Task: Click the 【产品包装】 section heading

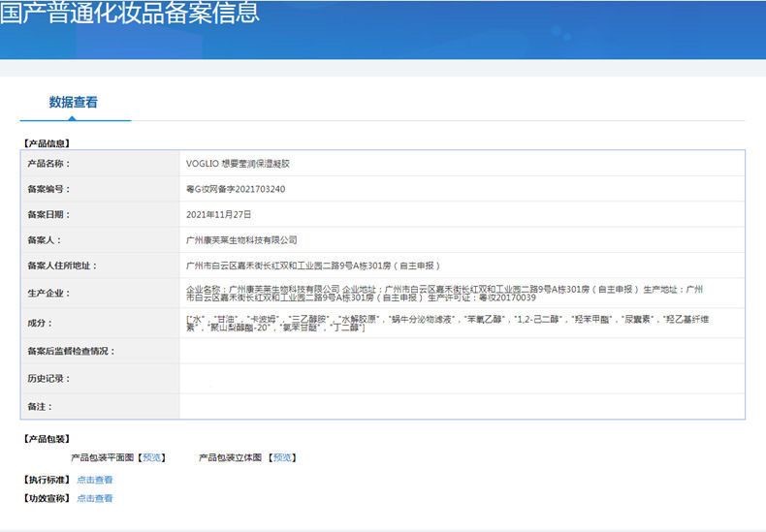Action: 47,439
